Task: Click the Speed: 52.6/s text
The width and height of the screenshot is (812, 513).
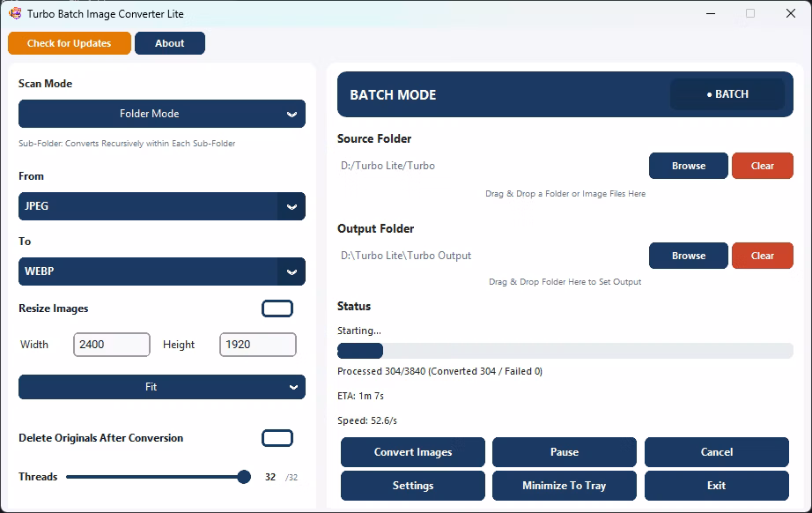Action: pyautogui.click(x=367, y=420)
